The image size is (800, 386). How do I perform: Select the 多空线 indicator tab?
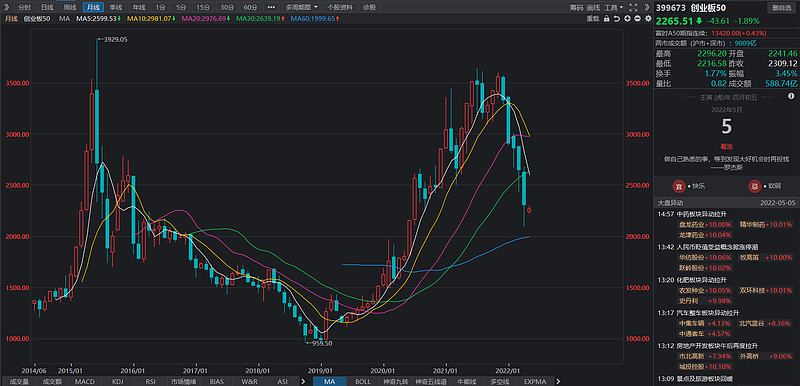[x=500, y=381]
